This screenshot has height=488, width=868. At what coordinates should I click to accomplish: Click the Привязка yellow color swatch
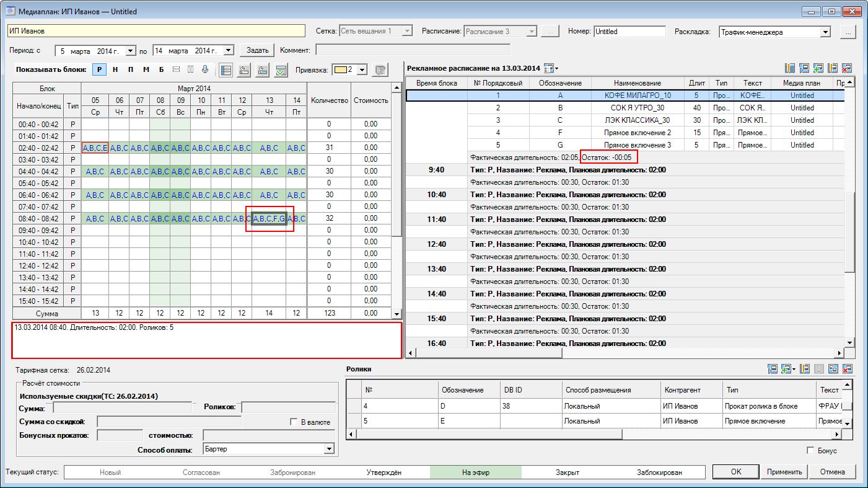click(x=340, y=70)
